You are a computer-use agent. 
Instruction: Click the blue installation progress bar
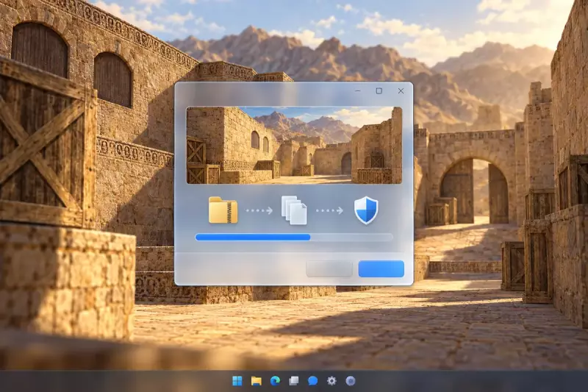[294, 237]
